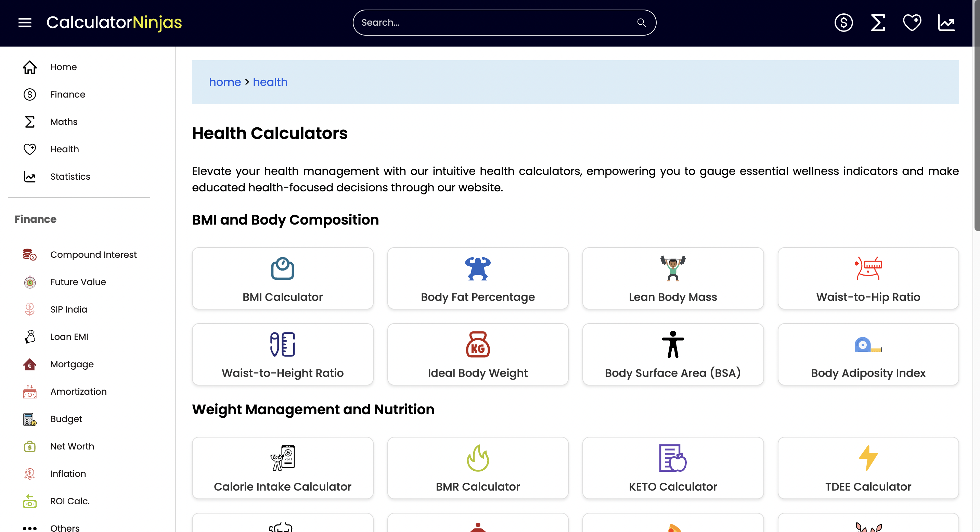The width and height of the screenshot is (980, 532).
Task: Click the KETO Calculator icon
Action: pos(673,458)
